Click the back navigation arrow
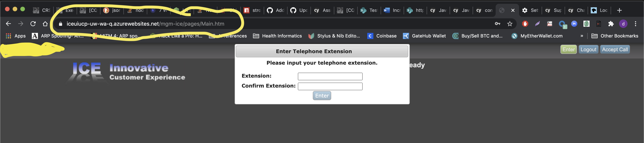Image resolution: width=644 pixels, height=143 pixels. (x=8, y=24)
